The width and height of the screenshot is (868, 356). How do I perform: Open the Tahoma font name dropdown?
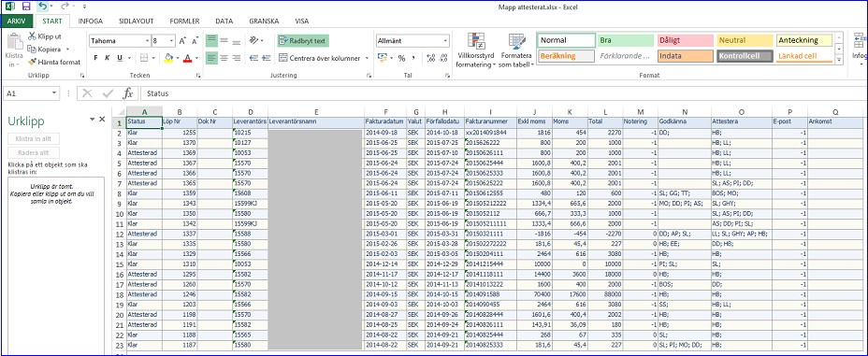tap(147, 41)
